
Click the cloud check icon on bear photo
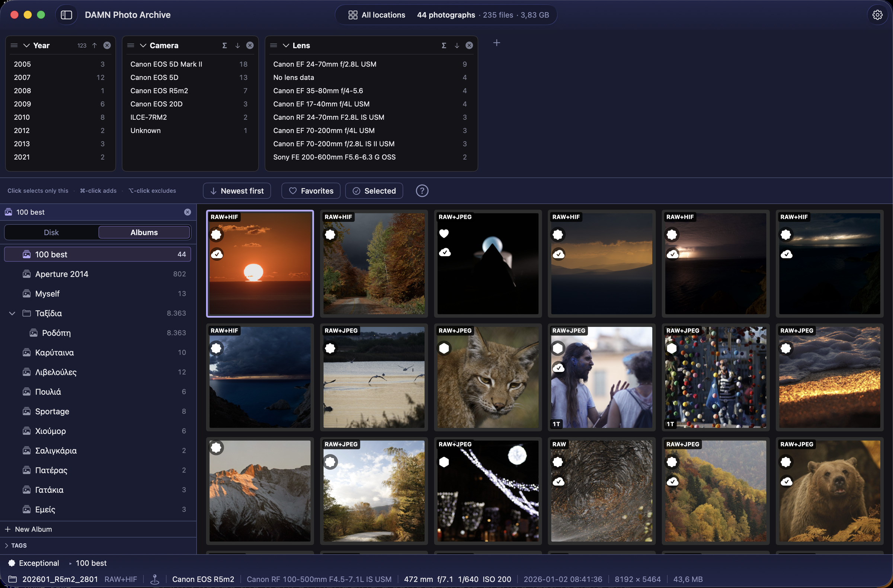(x=787, y=482)
